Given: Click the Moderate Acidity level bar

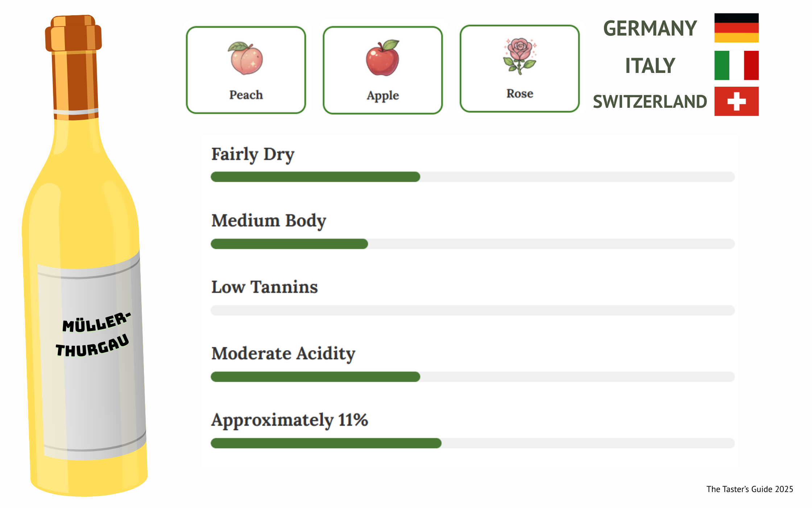Looking at the screenshot, I should click(x=472, y=377).
